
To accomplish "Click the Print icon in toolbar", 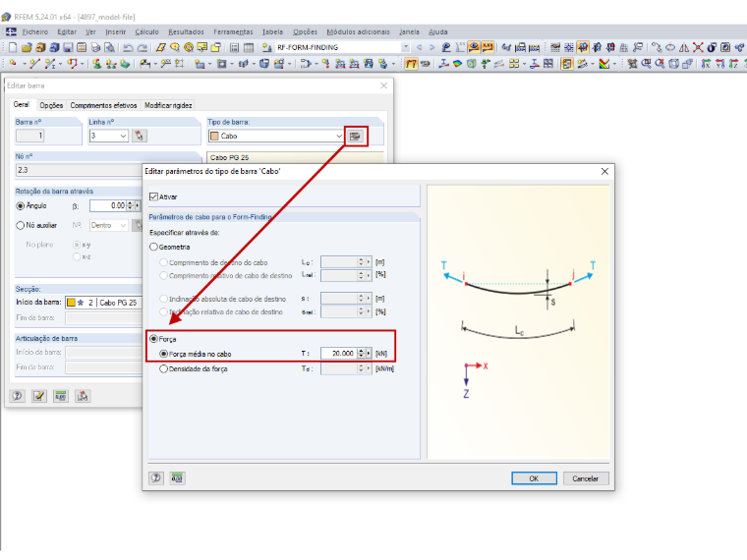I will [x=95, y=47].
